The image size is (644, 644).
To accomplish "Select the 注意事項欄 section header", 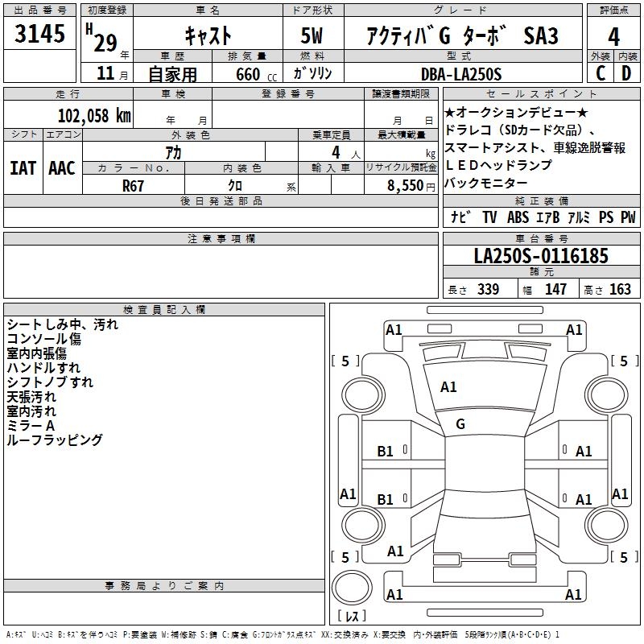I will [221, 238].
